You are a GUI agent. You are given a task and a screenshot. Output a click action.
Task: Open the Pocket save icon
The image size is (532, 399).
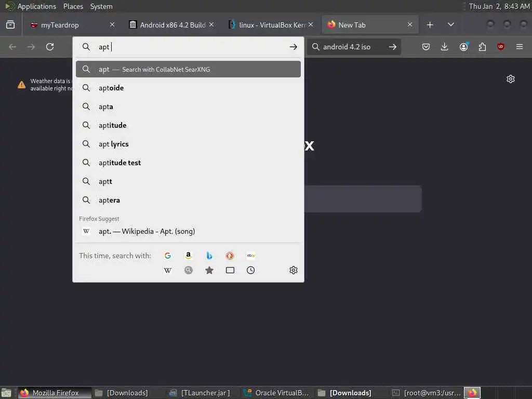coord(426,47)
